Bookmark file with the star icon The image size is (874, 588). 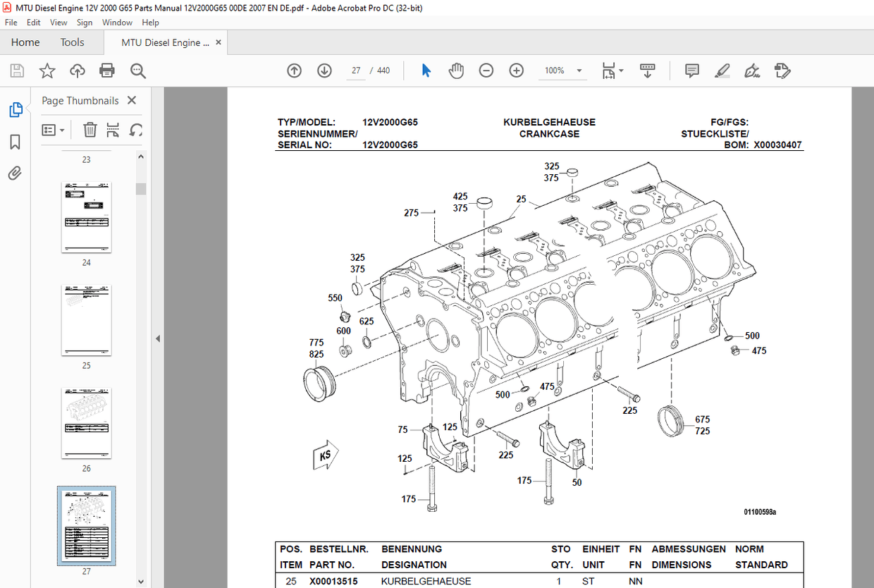pyautogui.click(x=47, y=71)
